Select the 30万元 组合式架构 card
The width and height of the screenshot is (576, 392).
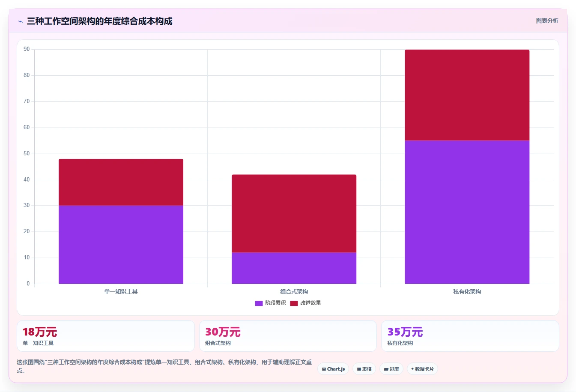tap(288, 336)
